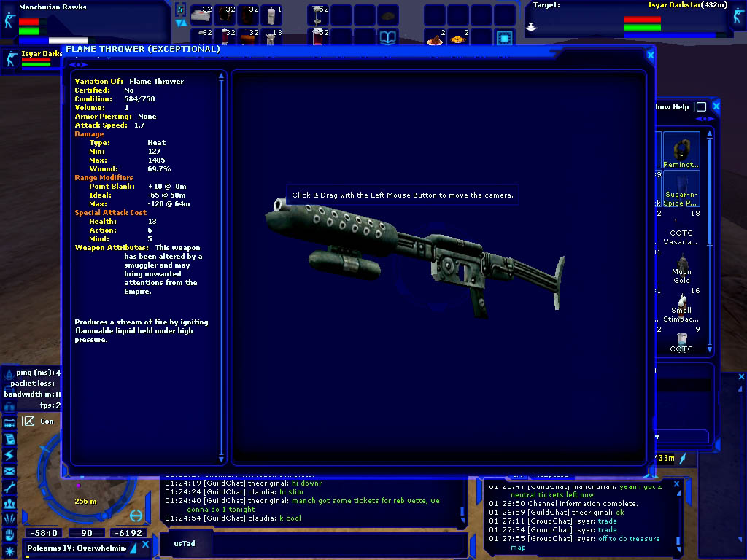The width and height of the screenshot is (747, 560).
Task: Close the Flame Thrower examine window
Action: point(650,55)
